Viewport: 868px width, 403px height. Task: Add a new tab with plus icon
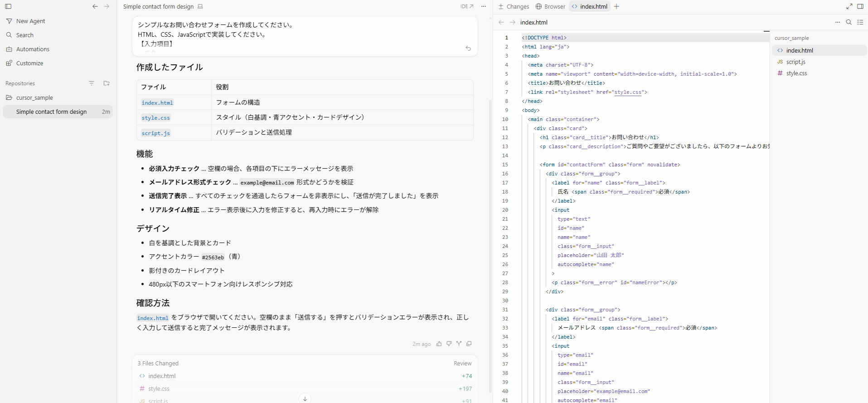coord(616,6)
